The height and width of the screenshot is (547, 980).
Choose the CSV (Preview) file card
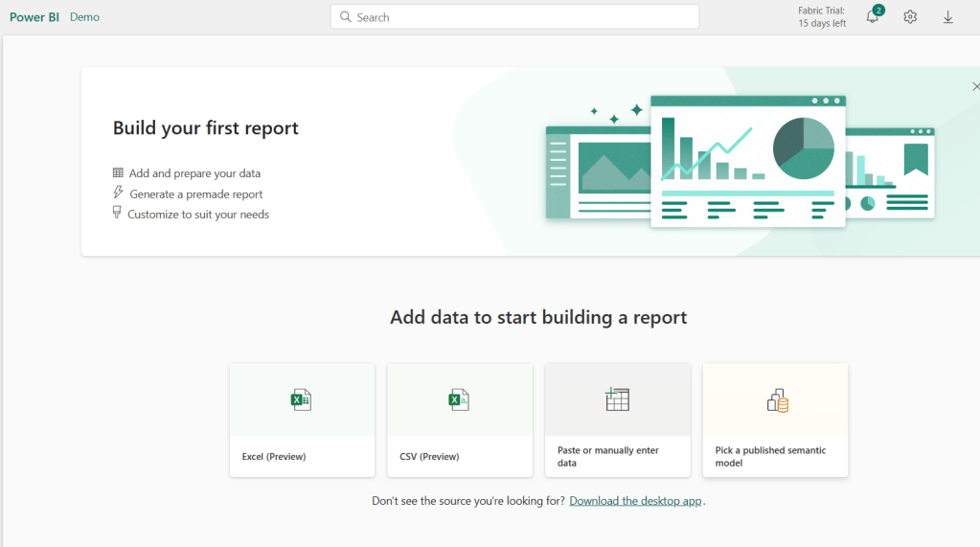[x=460, y=420]
